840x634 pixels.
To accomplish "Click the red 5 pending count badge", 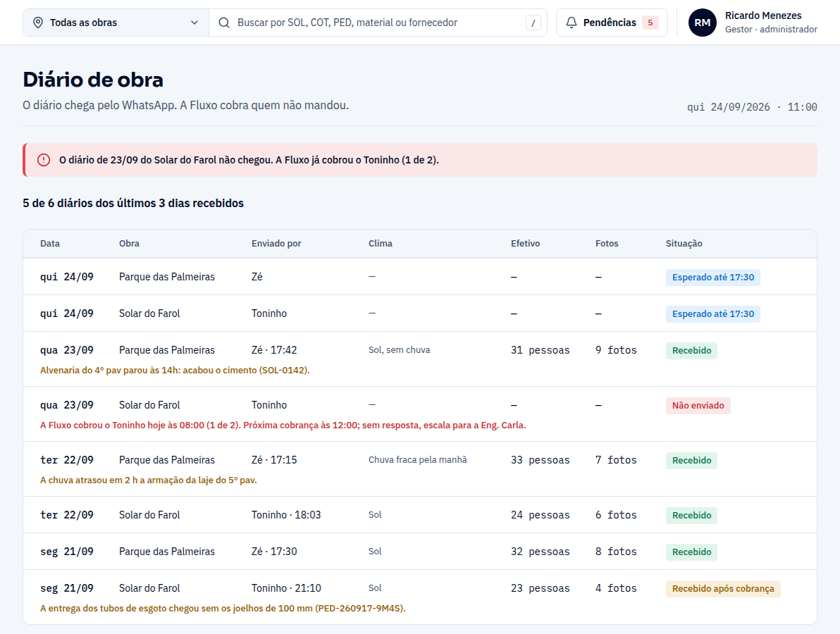I will pyautogui.click(x=650, y=23).
